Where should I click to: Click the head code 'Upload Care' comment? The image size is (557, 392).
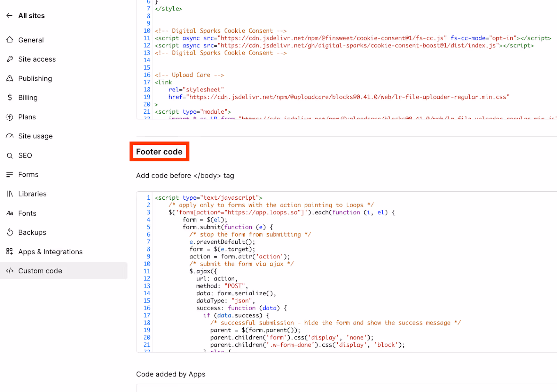(189, 75)
